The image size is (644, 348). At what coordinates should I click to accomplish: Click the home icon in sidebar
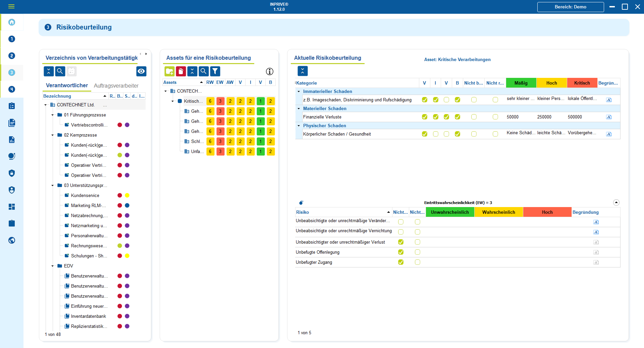click(x=12, y=22)
